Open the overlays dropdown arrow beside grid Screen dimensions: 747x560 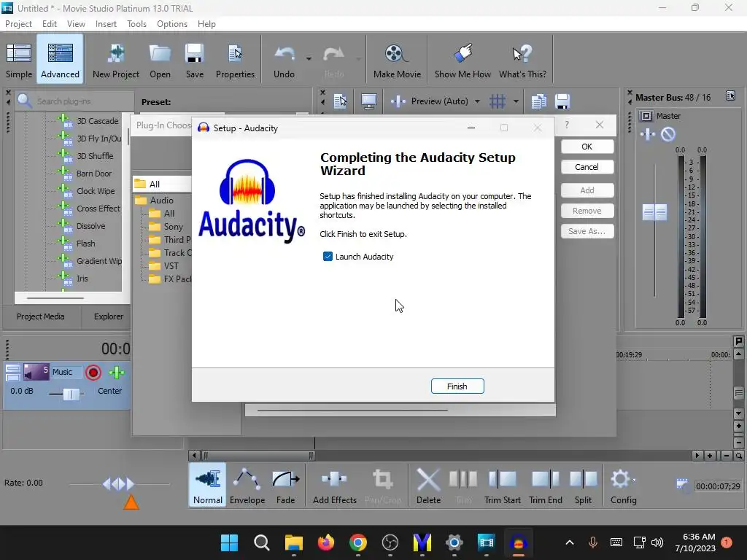click(x=516, y=101)
